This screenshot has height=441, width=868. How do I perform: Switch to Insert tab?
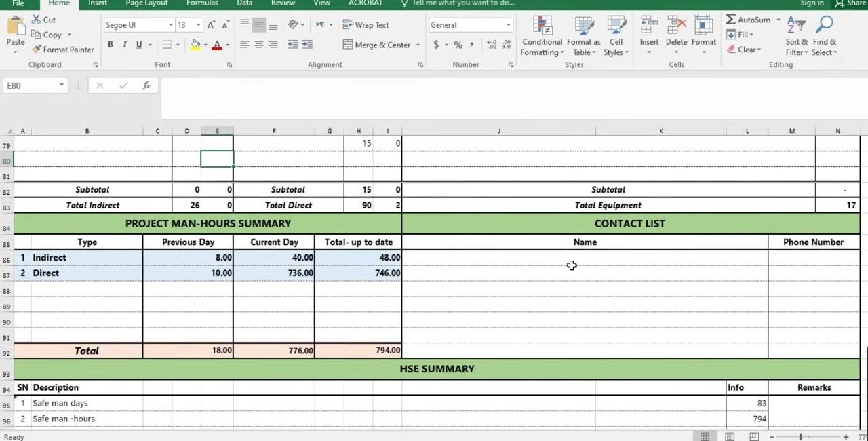(98, 3)
